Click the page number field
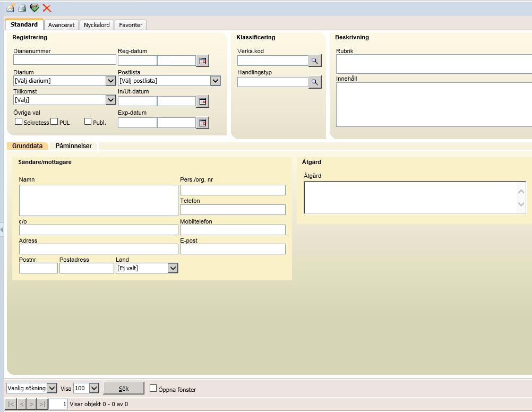The width and height of the screenshot is (532, 412). click(58, 404)
